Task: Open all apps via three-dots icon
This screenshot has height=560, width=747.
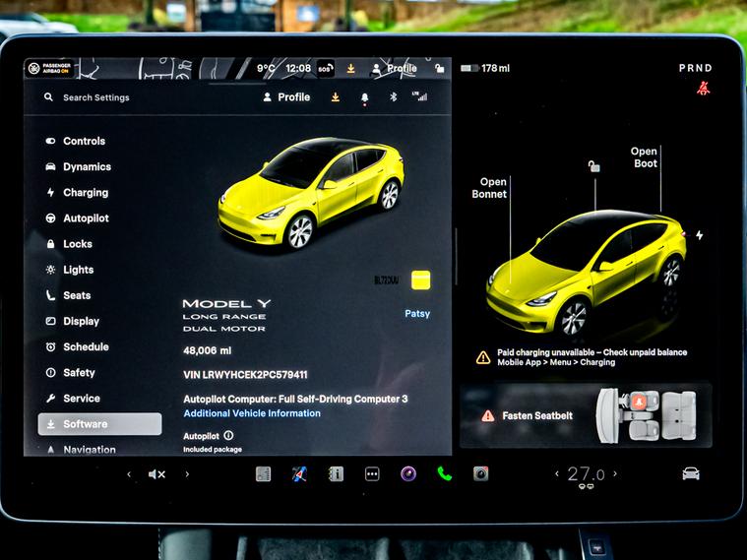Action: (x=372, y=473)
